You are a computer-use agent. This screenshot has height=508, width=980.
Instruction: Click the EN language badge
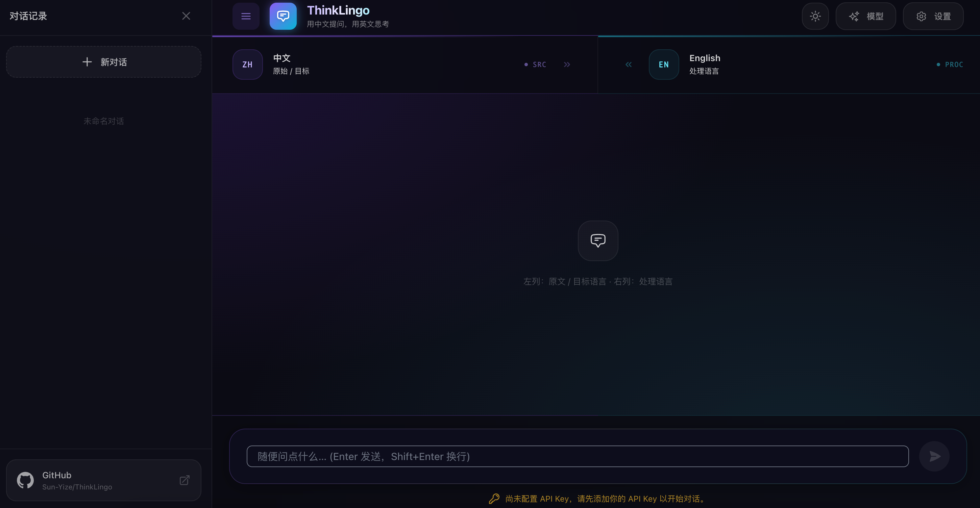(663, 64)
